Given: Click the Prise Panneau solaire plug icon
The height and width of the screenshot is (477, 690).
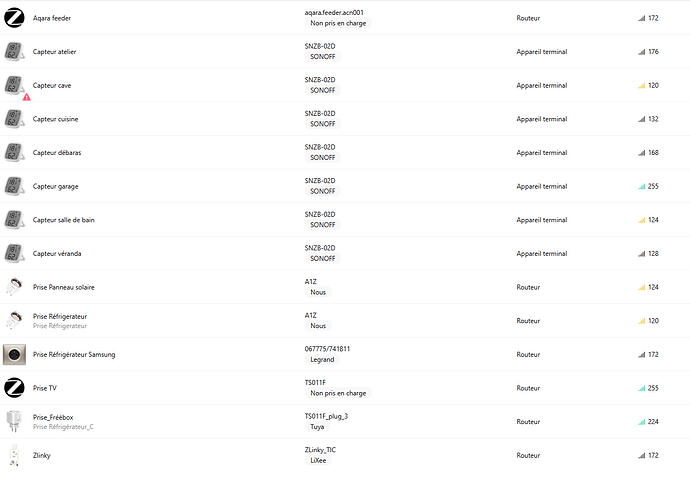Looking at the screenshot, I should pos(15,287).
